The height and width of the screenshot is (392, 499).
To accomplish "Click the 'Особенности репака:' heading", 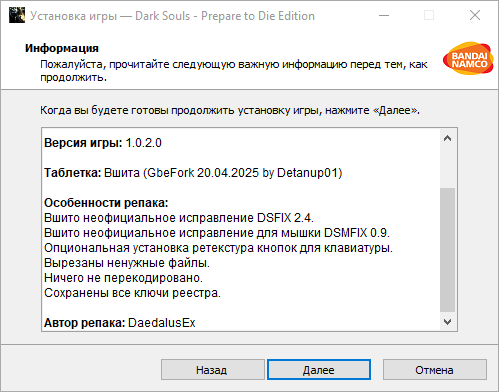I will point(106,203).
